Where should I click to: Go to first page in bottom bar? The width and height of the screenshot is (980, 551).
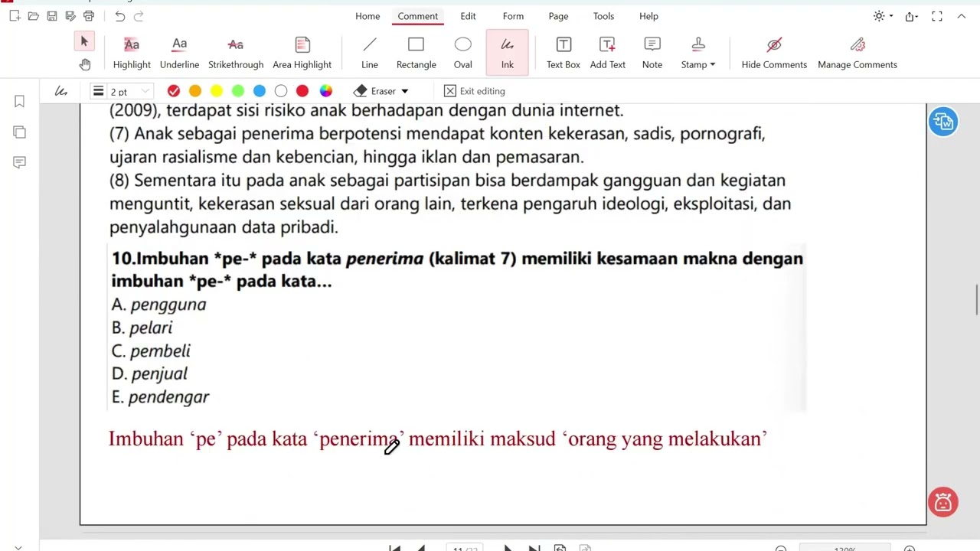coord(394,548)
